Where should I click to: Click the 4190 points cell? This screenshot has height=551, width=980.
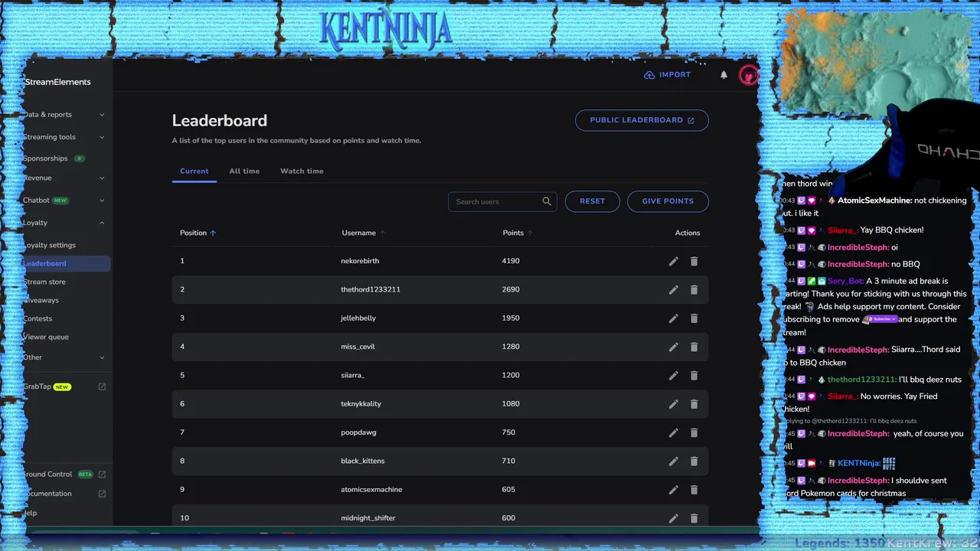[511, 261]
